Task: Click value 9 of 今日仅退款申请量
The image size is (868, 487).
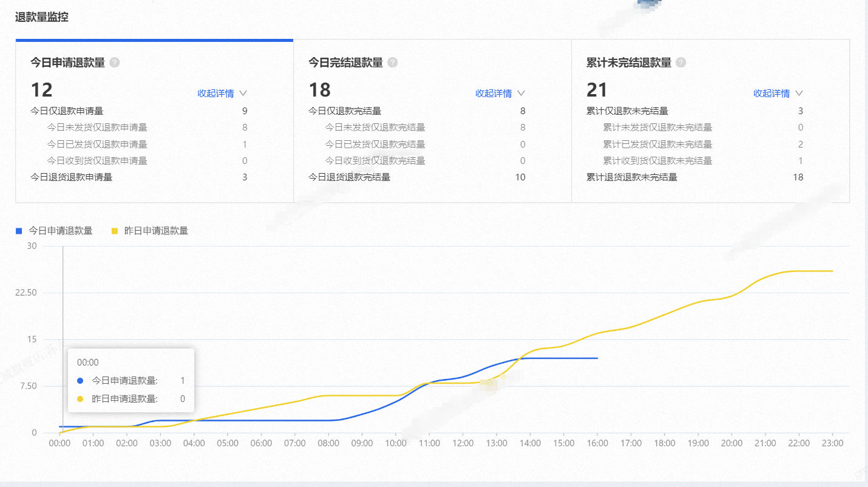Action: pyautogui.click(x=245, y=111)
